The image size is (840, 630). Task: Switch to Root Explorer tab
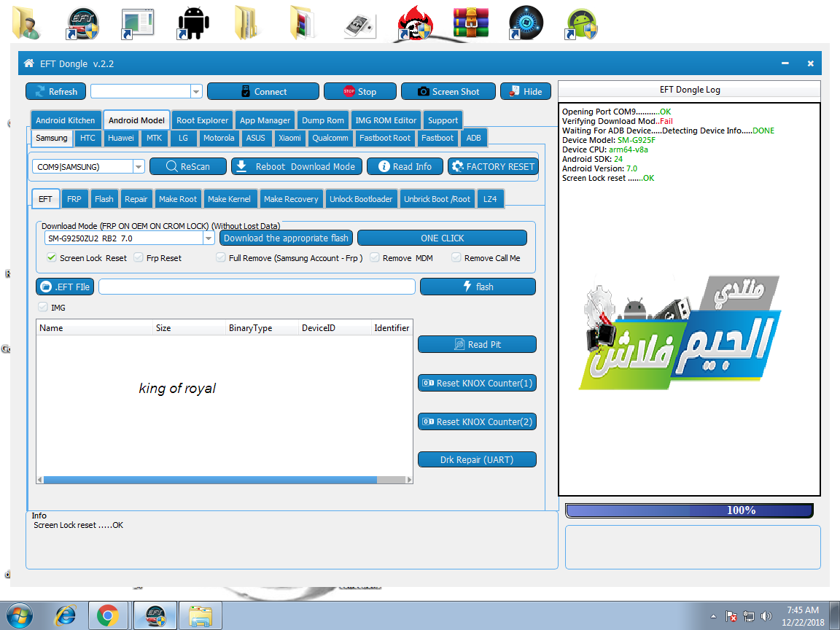click(x=202, y=120)
